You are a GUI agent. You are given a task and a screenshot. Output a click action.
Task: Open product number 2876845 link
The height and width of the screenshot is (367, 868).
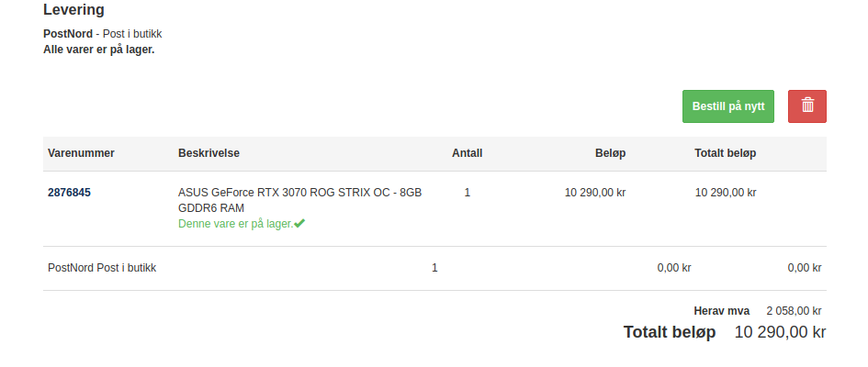point(69,193)
